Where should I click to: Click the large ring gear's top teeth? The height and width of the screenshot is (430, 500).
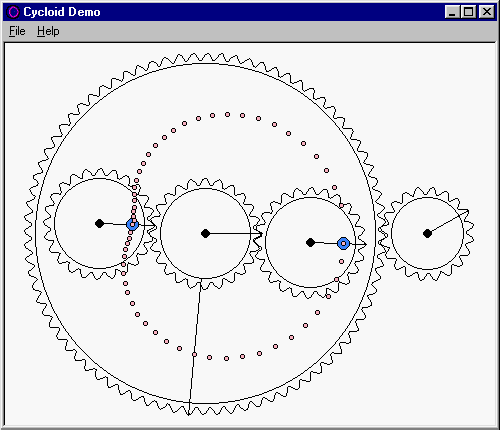206,58
